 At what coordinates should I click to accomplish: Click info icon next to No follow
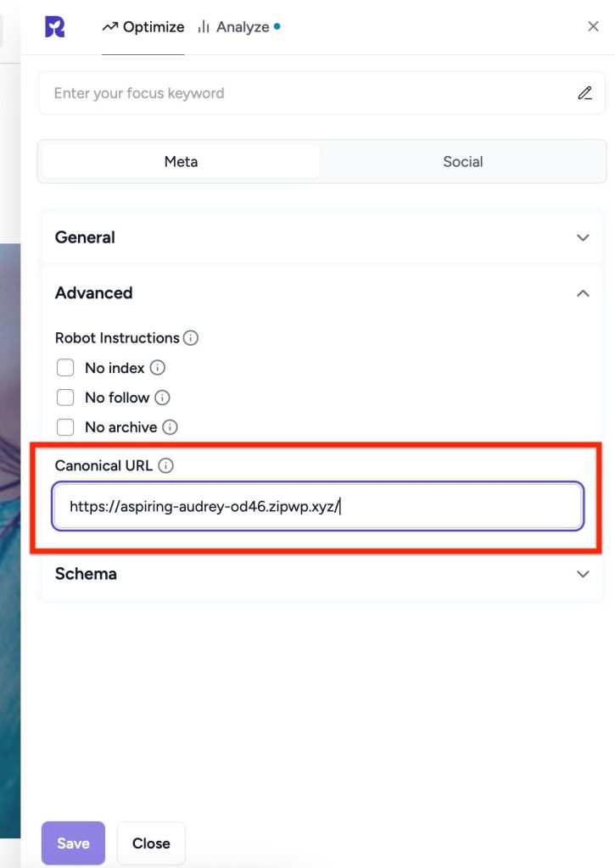(x=163, y=398)
